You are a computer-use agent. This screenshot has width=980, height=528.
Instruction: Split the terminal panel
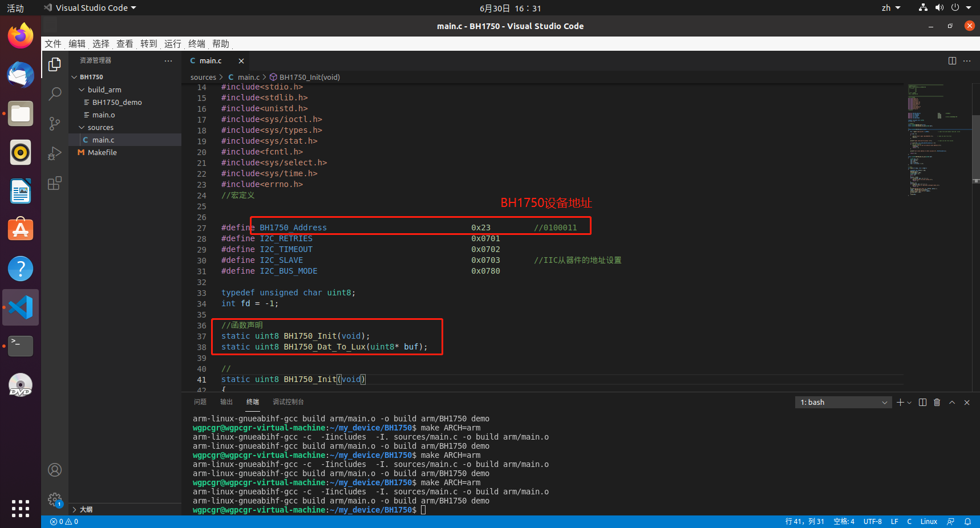point(923,403)
